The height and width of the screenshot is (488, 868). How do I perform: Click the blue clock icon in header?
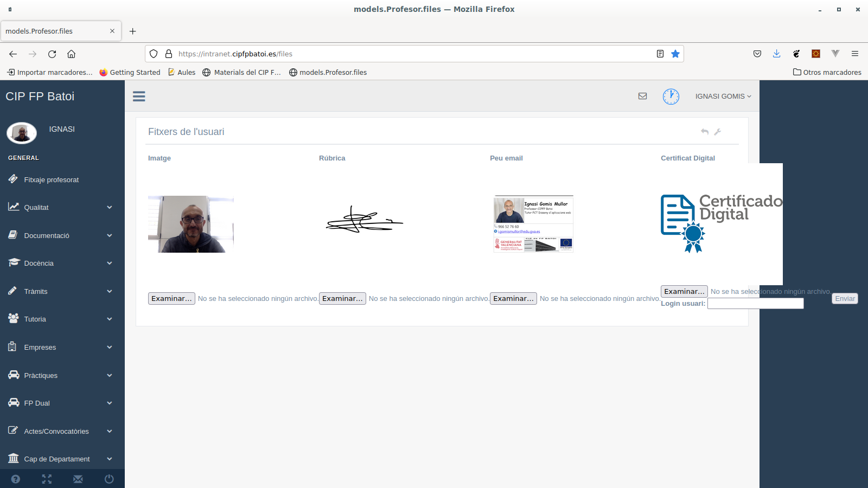(x=671, y=97)
